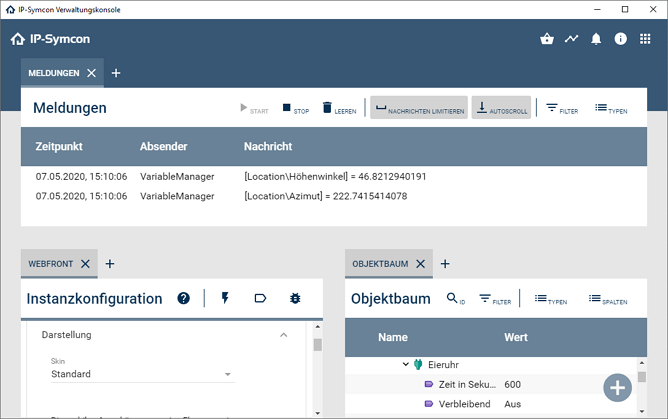668x419 pixels.
Task: Open the info icon in header
Action: 620,40
